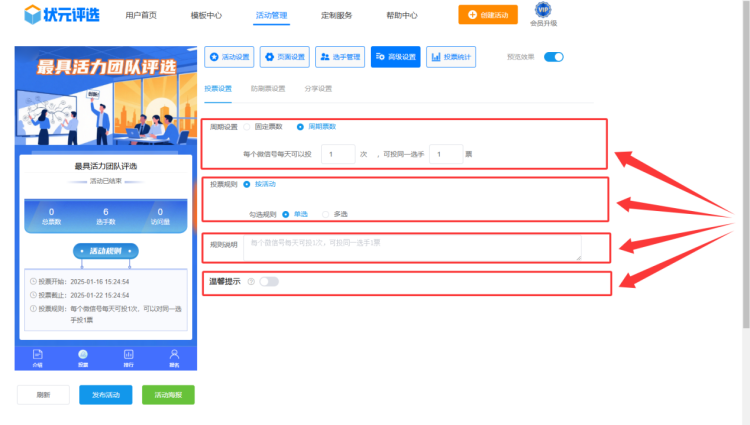Viewport: 750px width, 425px height.
Task: Open 投票统计 chart button
Action: tap(451, 57)
